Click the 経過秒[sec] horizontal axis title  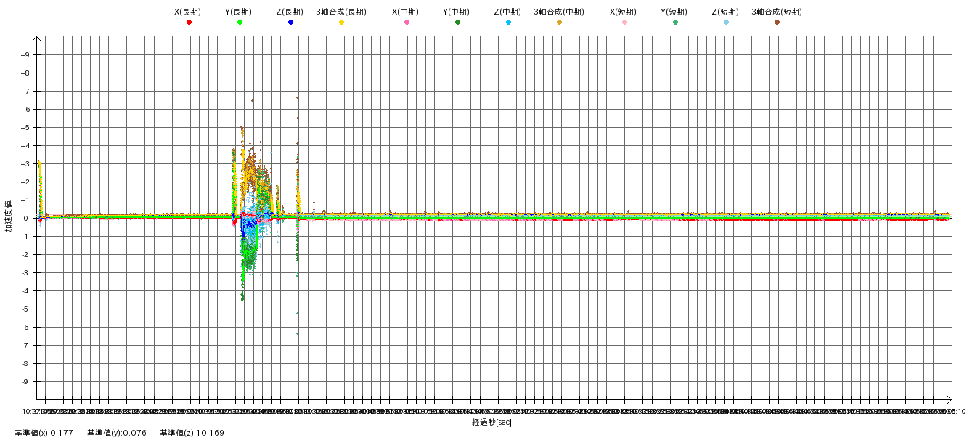click(491, 423)
